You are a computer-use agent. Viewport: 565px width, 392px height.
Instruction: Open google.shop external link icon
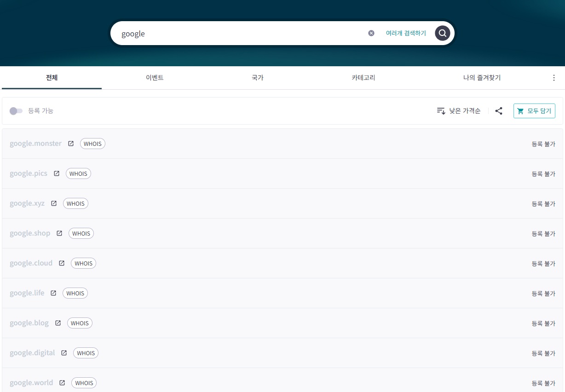(59, 233)
